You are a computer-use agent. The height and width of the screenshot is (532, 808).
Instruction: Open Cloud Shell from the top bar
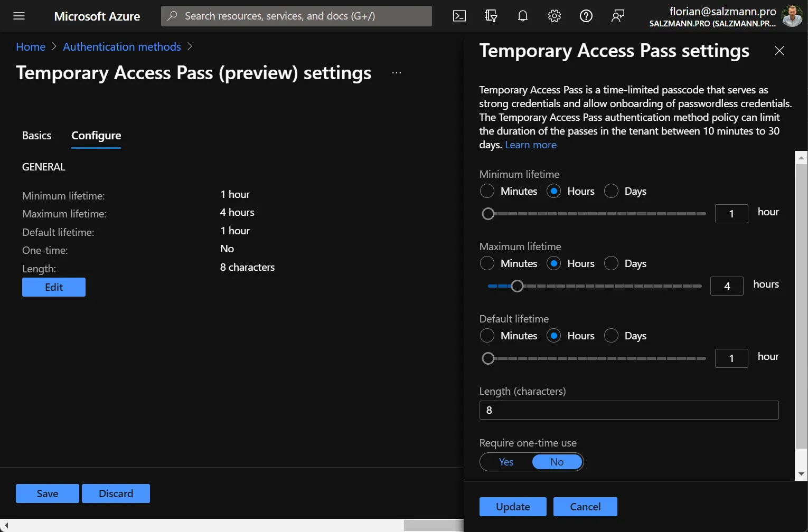[x=459, y=16]
